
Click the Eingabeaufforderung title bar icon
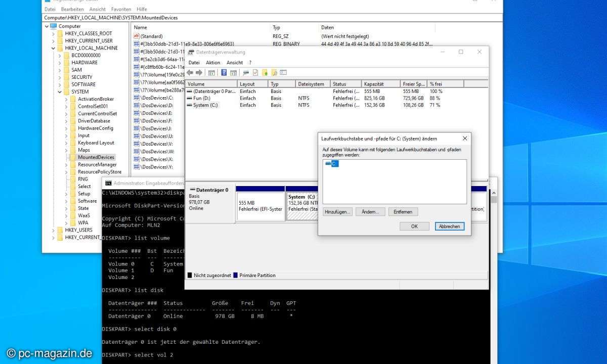pyautogui.click(x=108, y=183)
